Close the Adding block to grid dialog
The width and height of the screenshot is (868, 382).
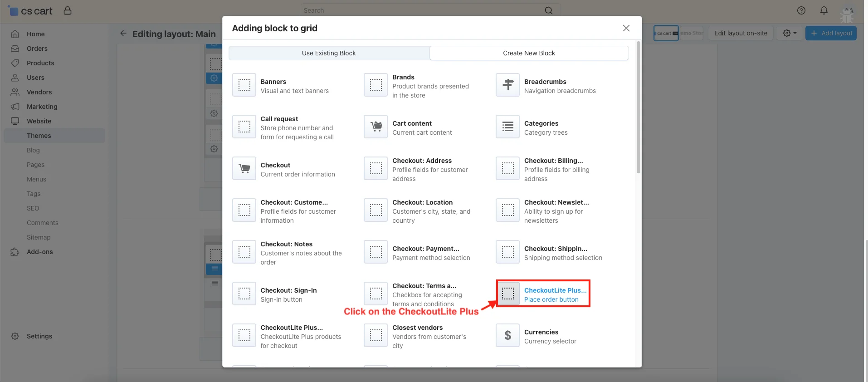tap(626, 28)
